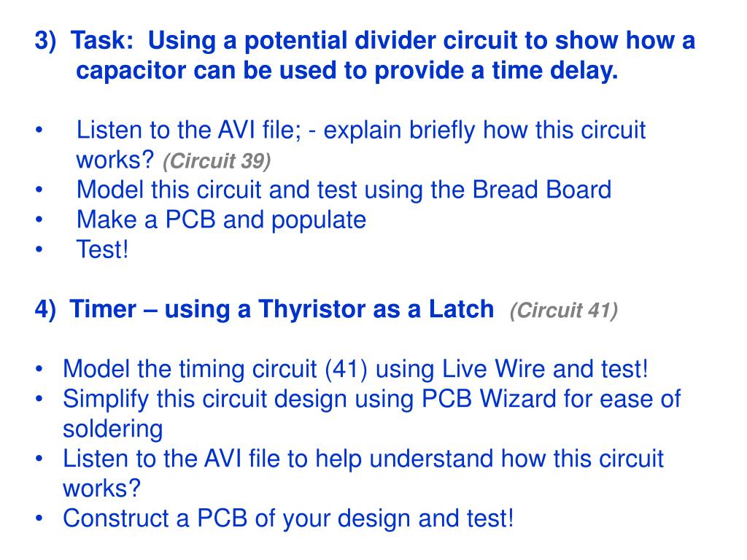Click the word 'soldering'
Viewport: 747px width, 560px height.
click(x=113, y=429)
